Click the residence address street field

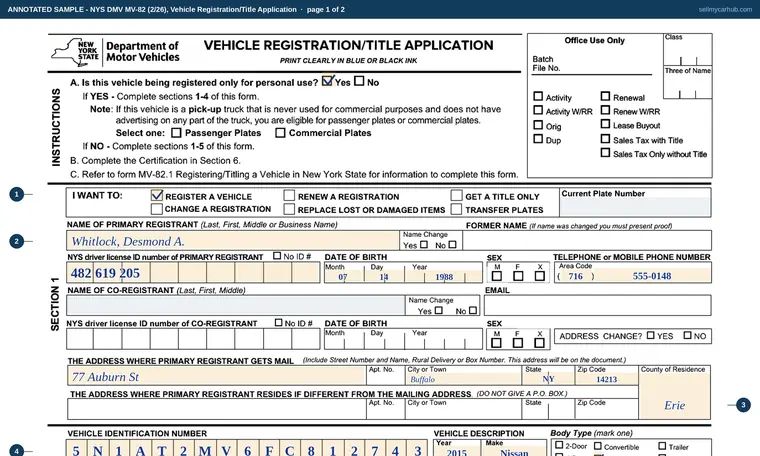pyautogui.click(x=217, y=409)
